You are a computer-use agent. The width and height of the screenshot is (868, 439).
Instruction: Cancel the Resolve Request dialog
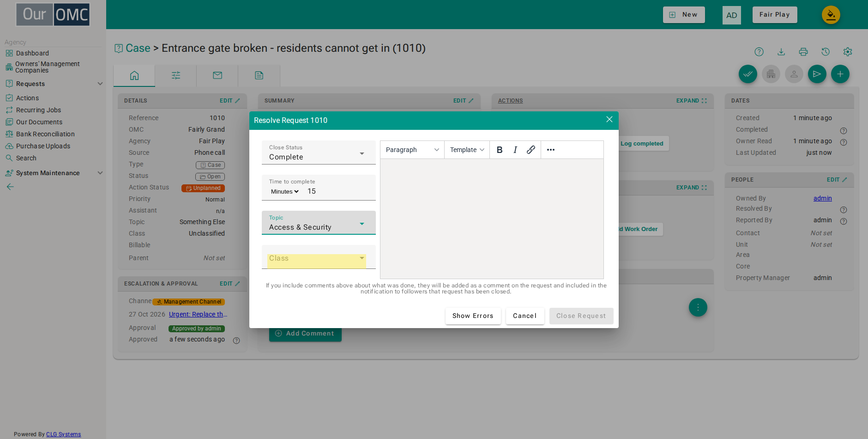(x=525, y=316)
